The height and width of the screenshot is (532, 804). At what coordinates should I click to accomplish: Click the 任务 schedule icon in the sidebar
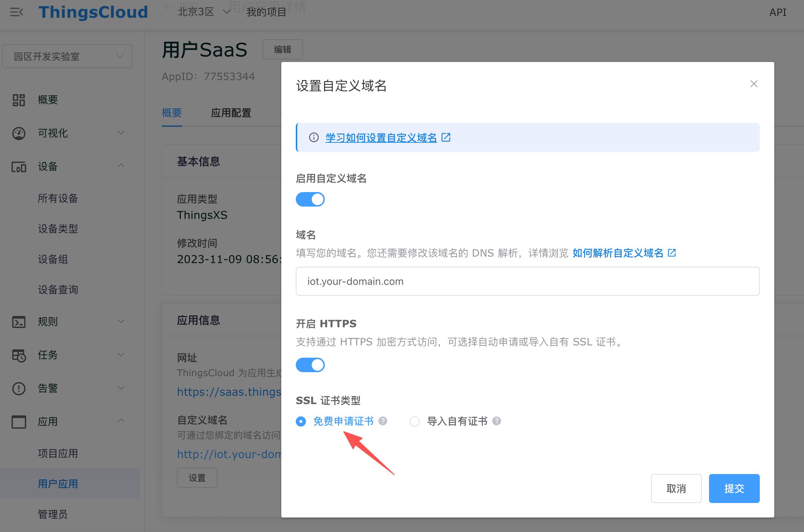point(19,355)
